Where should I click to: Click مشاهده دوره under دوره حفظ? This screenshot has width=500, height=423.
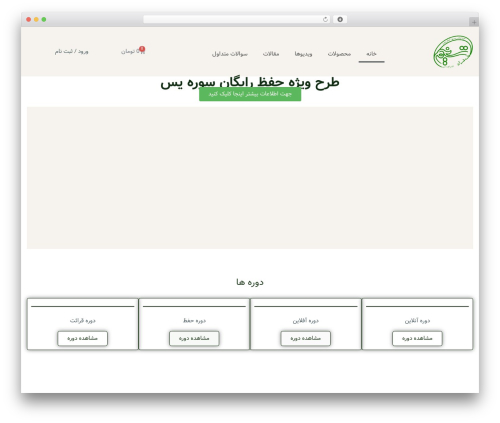194,338
